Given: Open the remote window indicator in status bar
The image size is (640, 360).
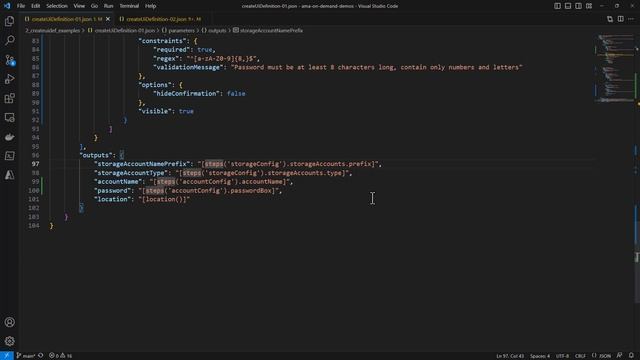Looking at the screenshot, I should [x=7, y=356].
